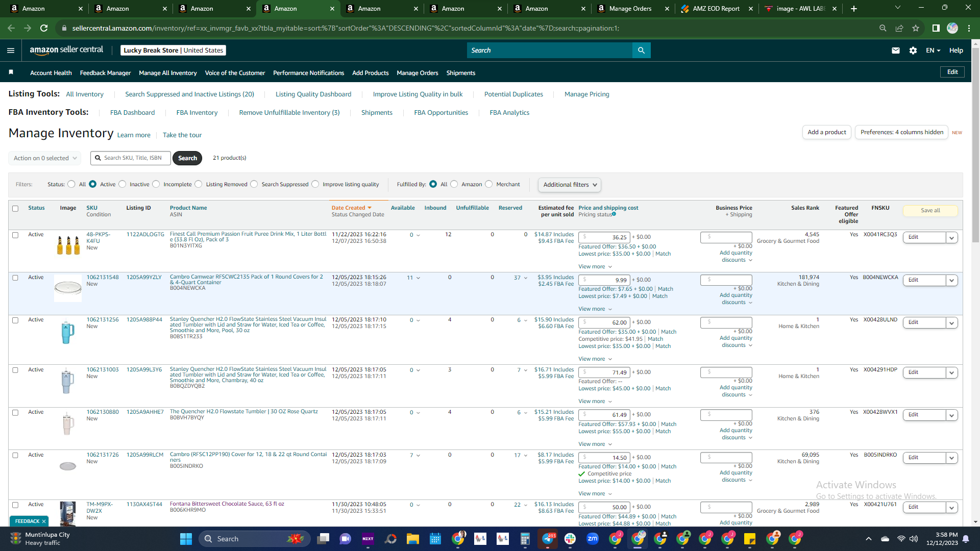Open the settings gear icon
This screenshot has width=980, height=551.
913,50
